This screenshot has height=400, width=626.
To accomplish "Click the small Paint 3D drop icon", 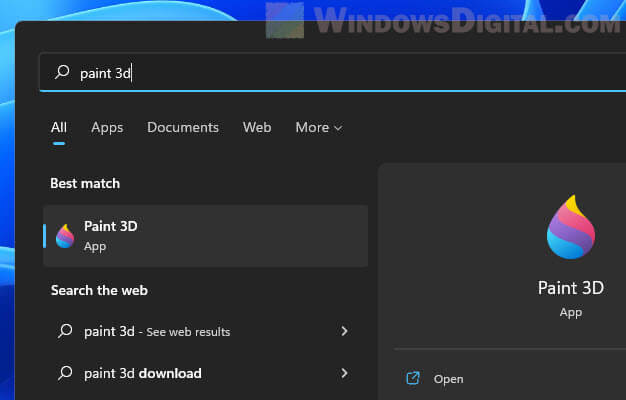I will tap(65, 236).
